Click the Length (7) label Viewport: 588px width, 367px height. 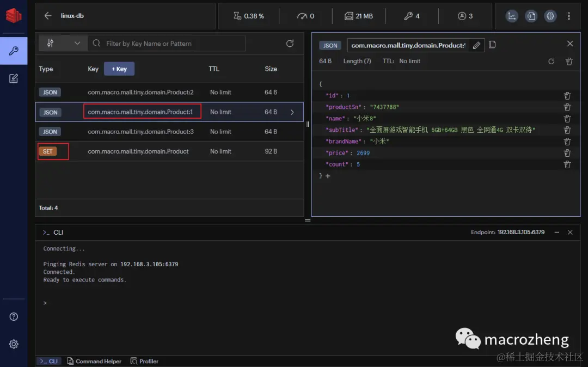tap(357, 61)
